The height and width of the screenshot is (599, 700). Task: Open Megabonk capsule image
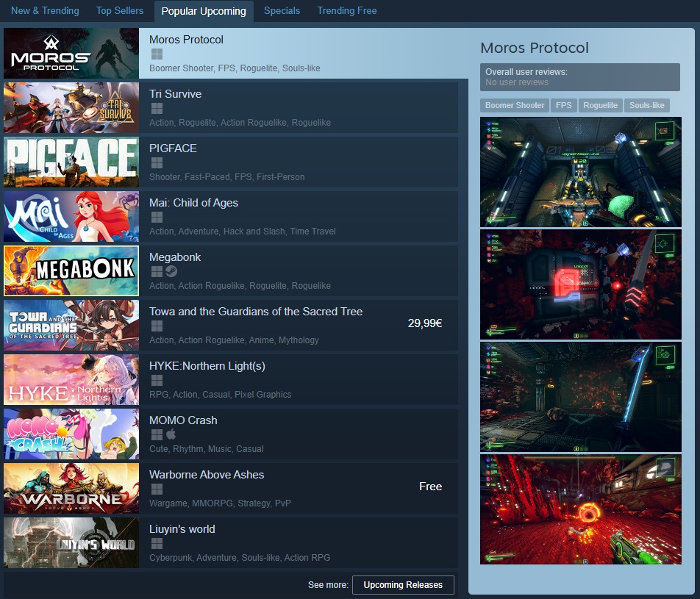pos(71,271)
